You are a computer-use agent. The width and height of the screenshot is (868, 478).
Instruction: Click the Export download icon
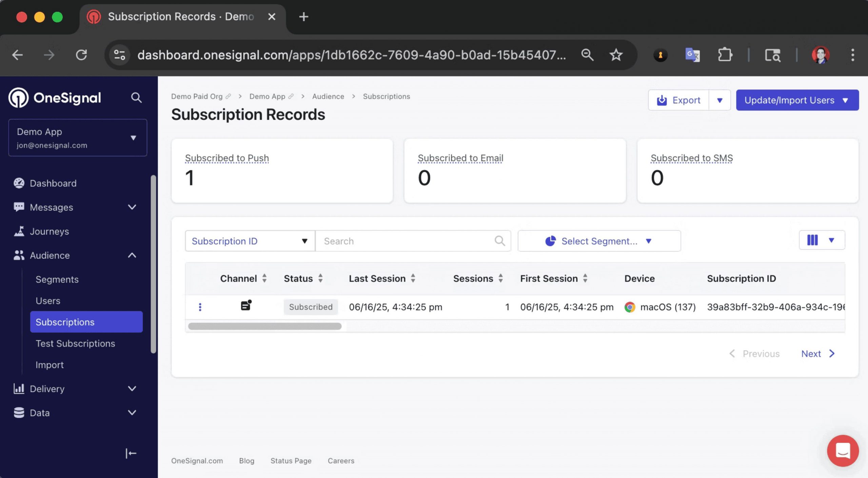(662, 100)
